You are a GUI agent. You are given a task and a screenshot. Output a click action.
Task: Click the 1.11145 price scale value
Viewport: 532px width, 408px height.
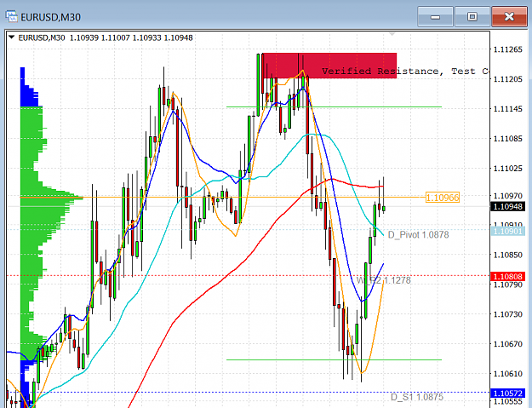pos(507,109)
